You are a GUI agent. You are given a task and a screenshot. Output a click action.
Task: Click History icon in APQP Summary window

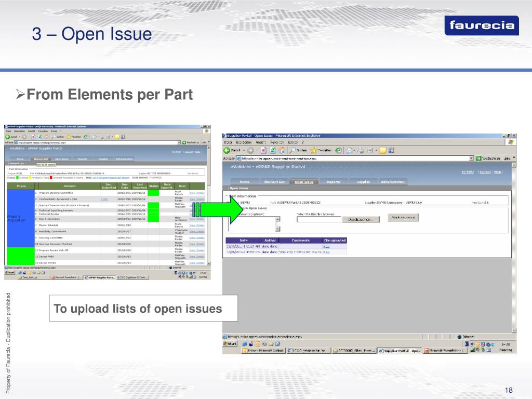[86, 137]
